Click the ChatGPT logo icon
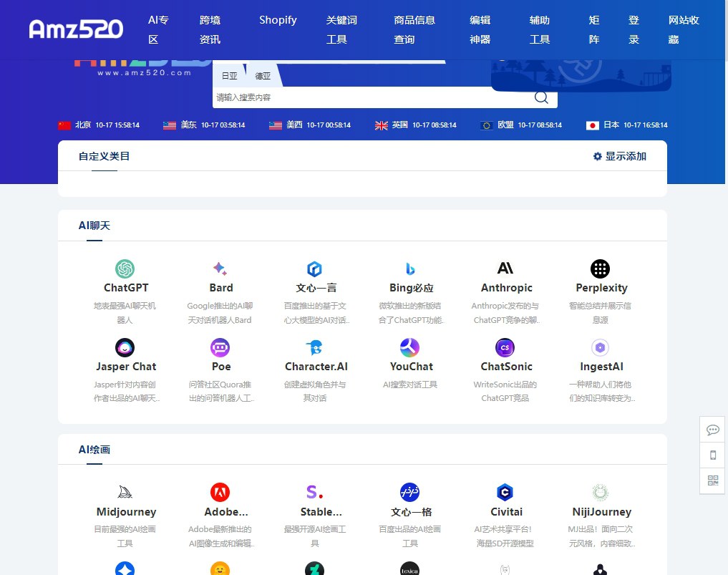The image size is (728, 575). [125, 269]
